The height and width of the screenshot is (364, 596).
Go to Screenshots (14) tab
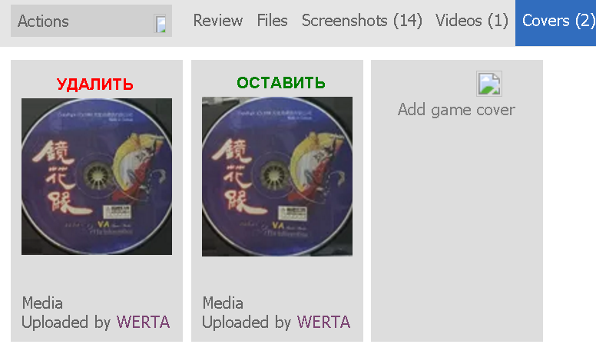pyautogui.click(x=362, y=21)
